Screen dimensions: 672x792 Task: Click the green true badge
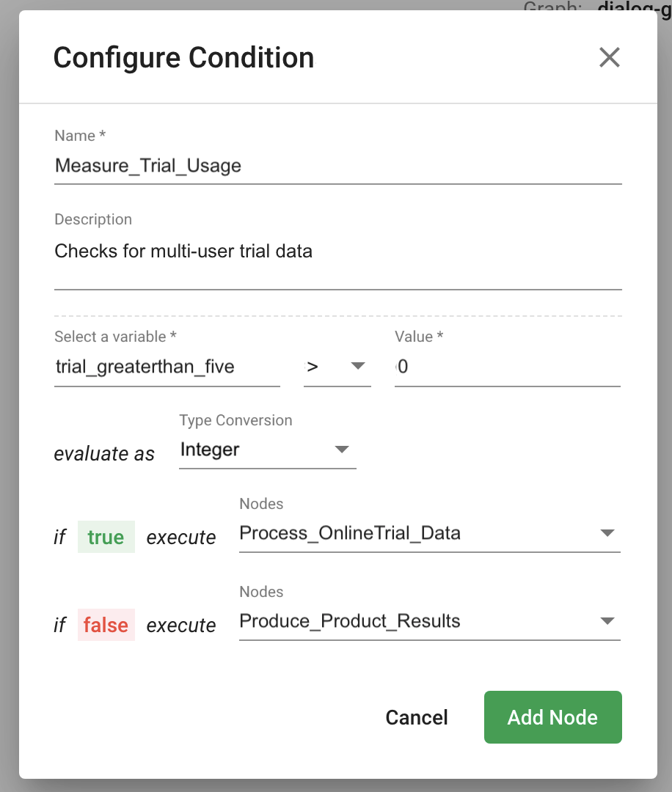106,538
